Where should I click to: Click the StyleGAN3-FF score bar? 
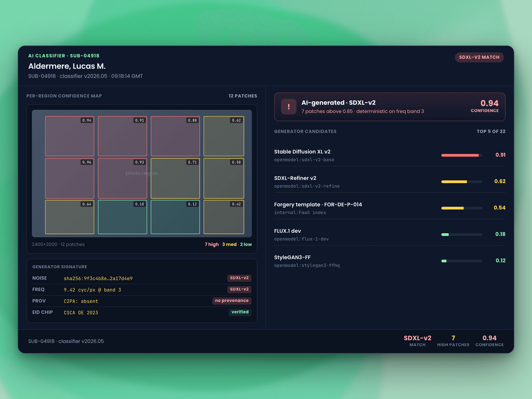[x=462, y=261]
